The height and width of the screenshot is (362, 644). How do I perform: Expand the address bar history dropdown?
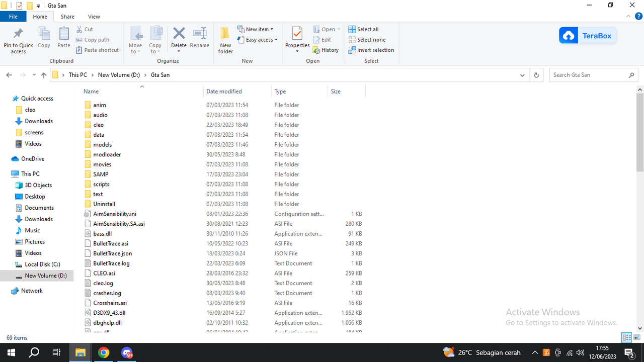522,75
